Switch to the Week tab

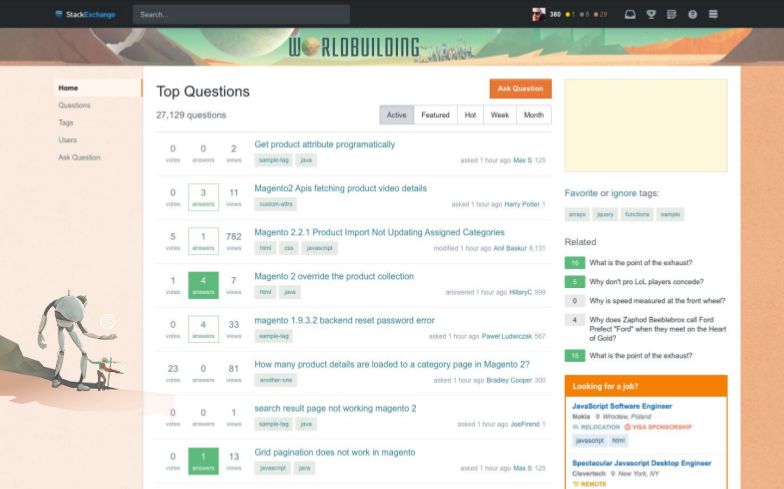click(500, 115)
